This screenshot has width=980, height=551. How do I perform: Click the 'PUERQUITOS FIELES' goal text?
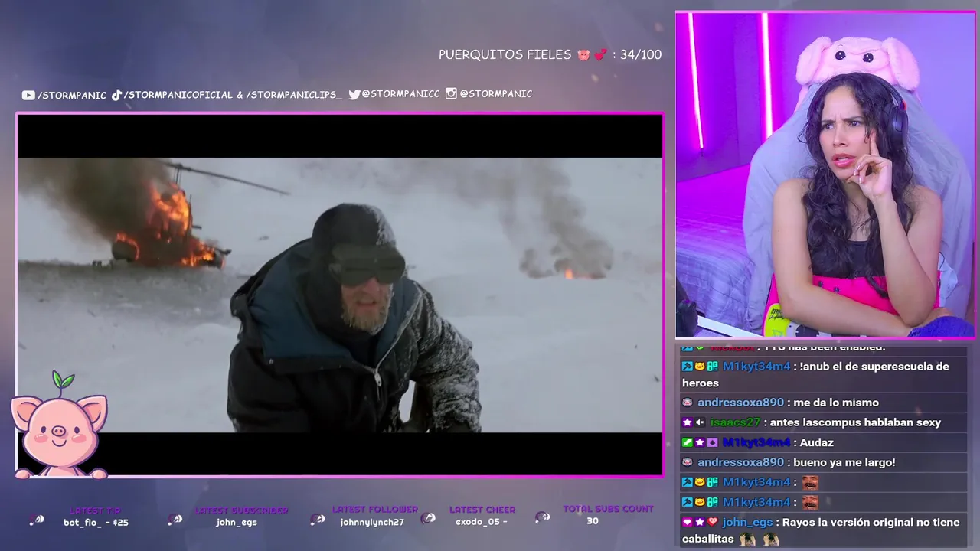click(x=505, y=55)
